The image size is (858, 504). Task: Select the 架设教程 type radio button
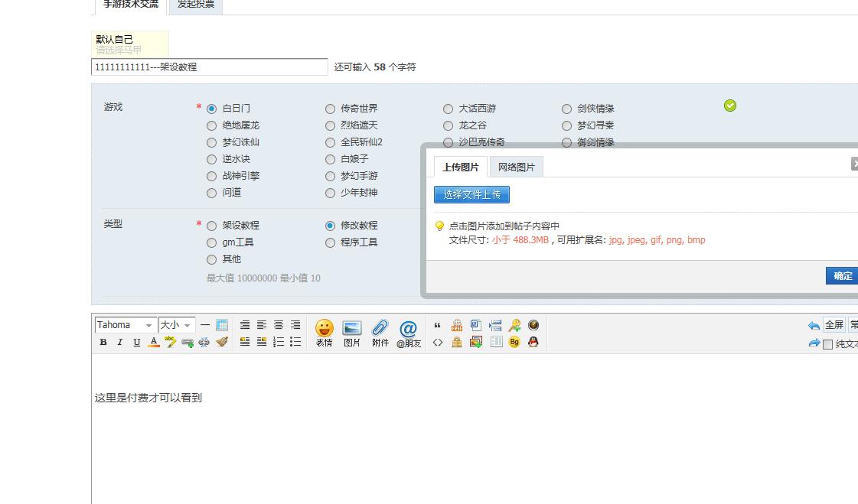[212, 226]
